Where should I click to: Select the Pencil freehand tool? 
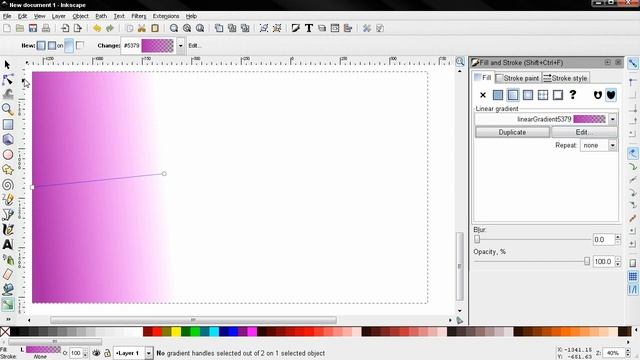click(x=7, y=199)
